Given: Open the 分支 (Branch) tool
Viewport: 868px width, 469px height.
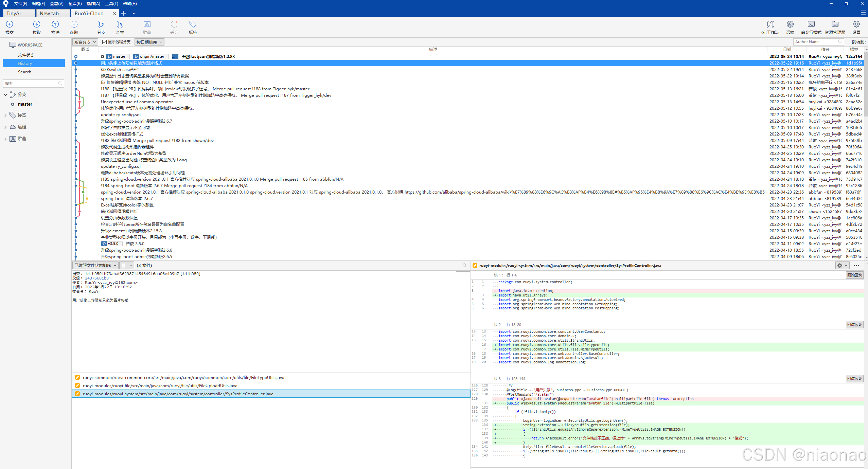Looking at the screenshot, I should point(101,24).
